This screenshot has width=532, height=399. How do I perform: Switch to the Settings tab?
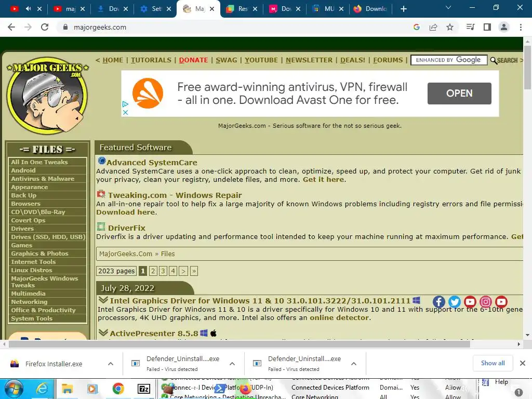(x=155, y=9)
